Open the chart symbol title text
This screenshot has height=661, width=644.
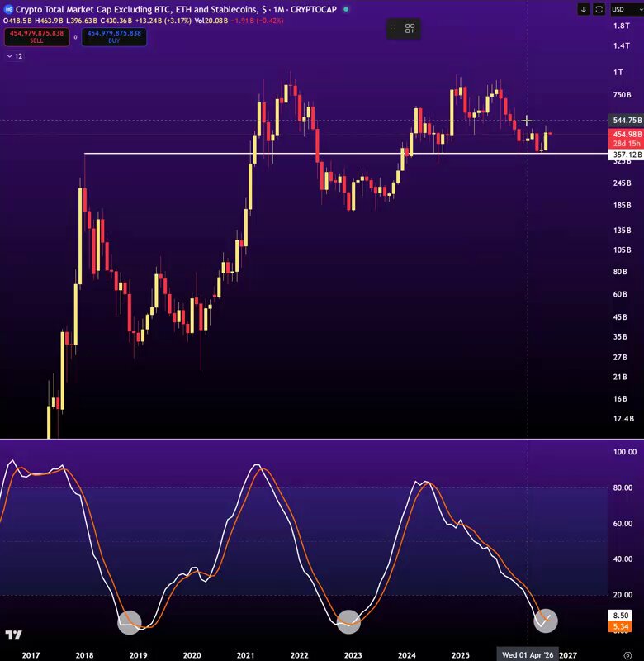[176, 9]
